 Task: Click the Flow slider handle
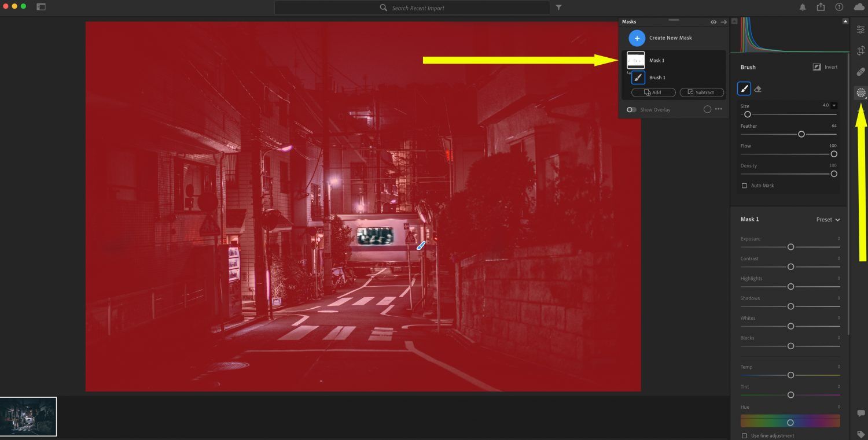coord(834,154)
